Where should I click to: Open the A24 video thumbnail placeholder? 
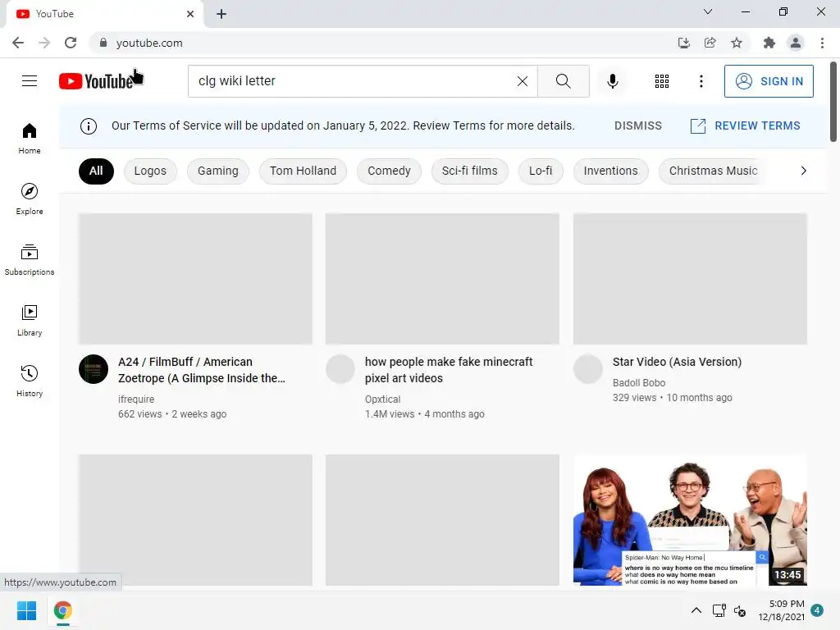click(x=195, y=279)
